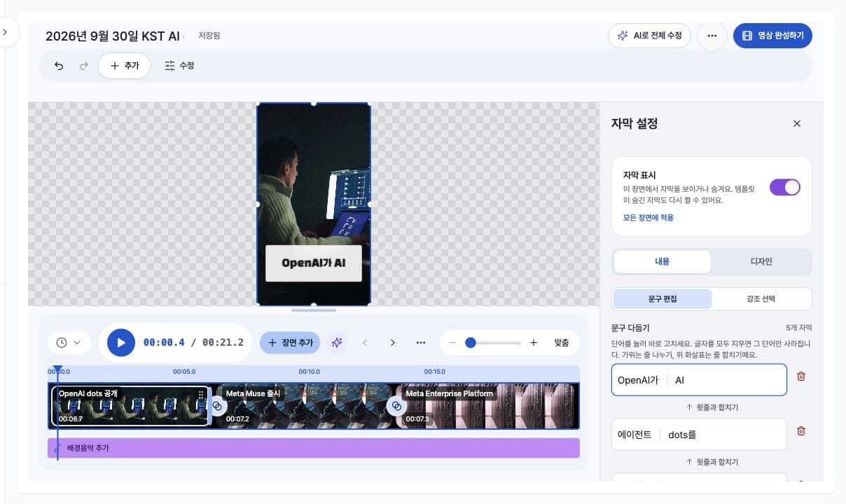Click the OpenAI가 AI caption on preview
Screen dimensions: 846x504
pos(314,263)
